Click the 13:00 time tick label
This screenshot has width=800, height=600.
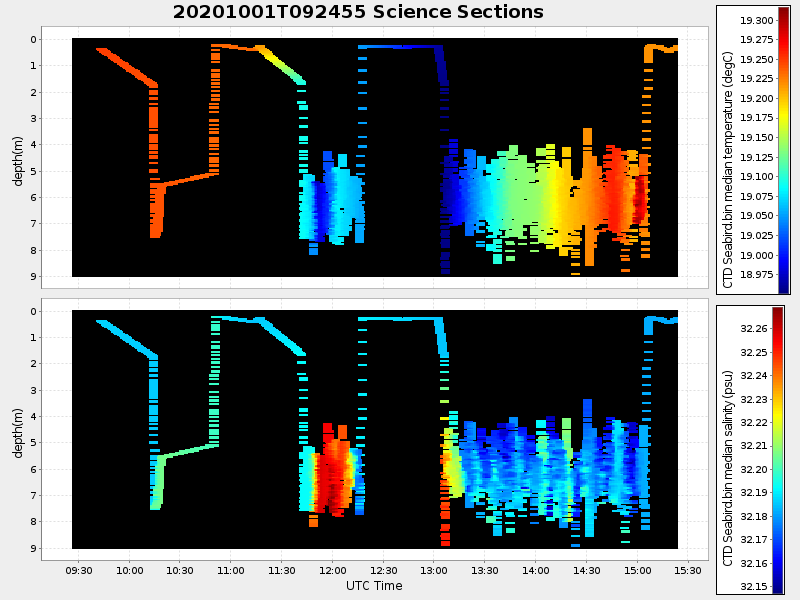pos(434,570)
